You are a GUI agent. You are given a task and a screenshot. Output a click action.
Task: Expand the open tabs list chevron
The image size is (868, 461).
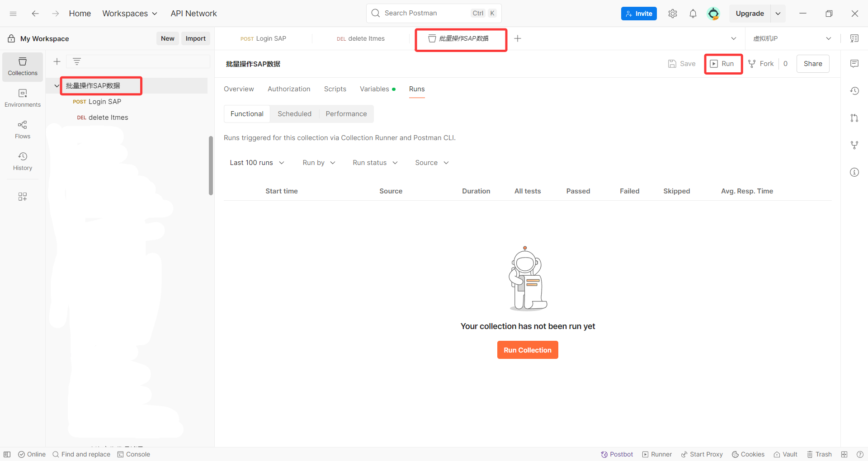point(734,38)
